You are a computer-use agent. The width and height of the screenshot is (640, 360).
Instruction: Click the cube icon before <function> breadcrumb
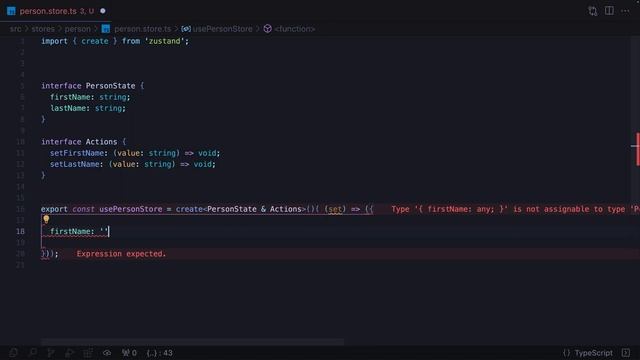click(x=267, y=29)
